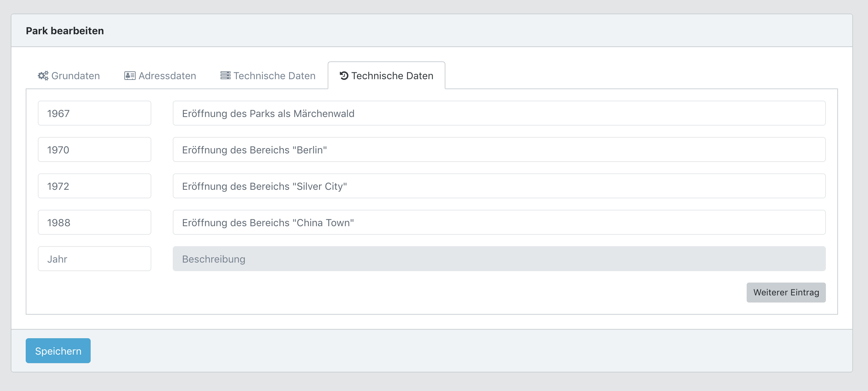Click the list icon on the inactive Technische Daten tab
The width and height of the screenshot is (868, 391).
click(x=225, y=76)
